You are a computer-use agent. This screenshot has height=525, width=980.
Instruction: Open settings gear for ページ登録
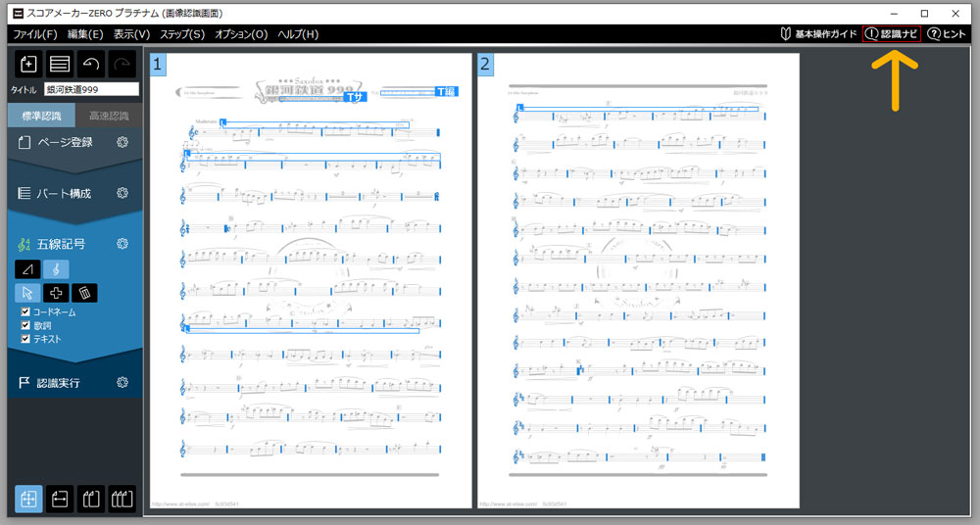point(122,142)
